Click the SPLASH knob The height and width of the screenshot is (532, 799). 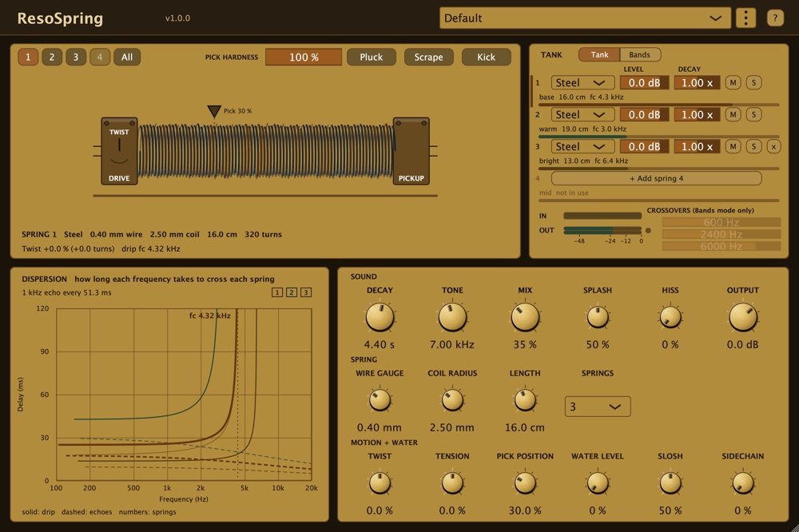pyautogui.click(x=598, y=317)
